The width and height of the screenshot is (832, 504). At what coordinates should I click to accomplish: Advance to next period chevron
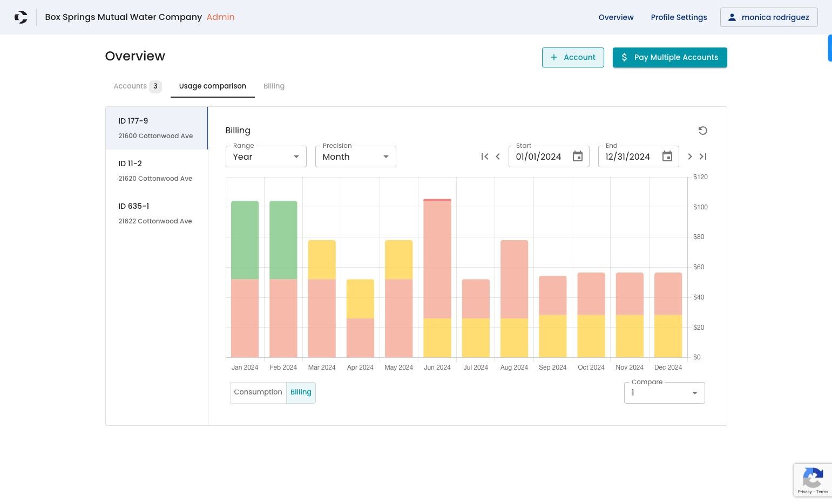689,156
